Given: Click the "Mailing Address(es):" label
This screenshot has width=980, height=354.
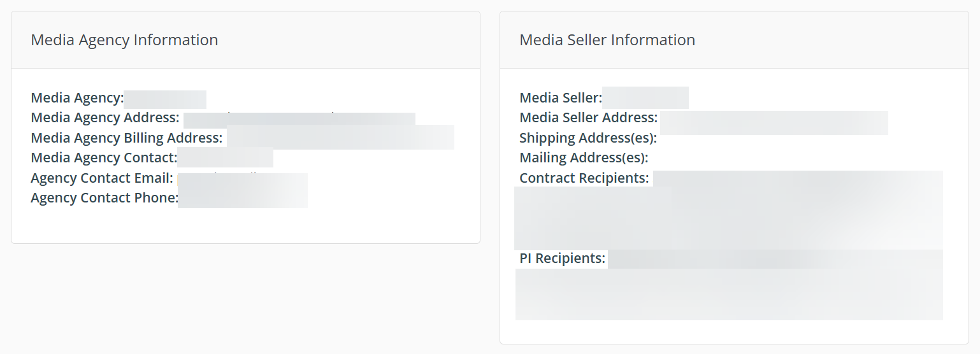Looking at the screenshot, I should click(584, 158).
